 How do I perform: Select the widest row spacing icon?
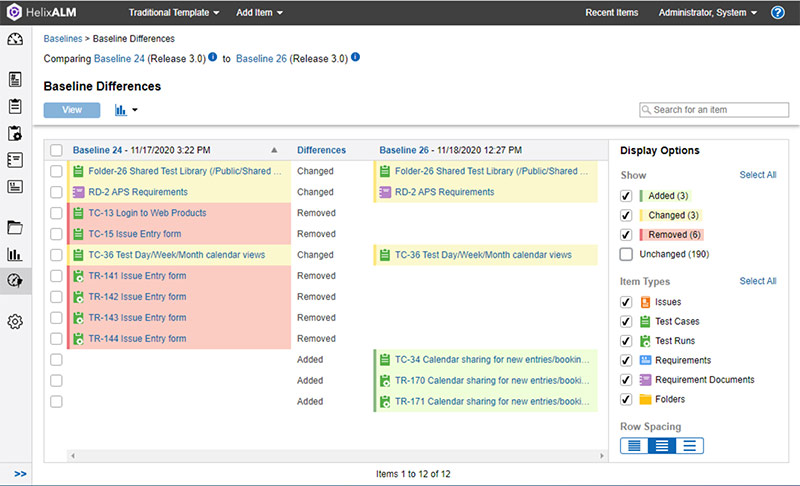(x=691, y=446)
